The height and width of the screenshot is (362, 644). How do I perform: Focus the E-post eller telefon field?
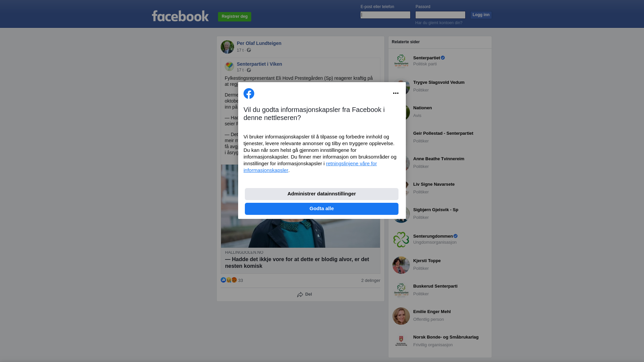(385, 15)
